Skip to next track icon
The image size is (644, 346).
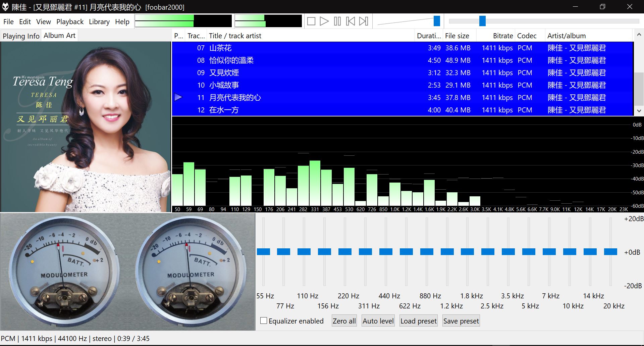[x=364, y=21]
